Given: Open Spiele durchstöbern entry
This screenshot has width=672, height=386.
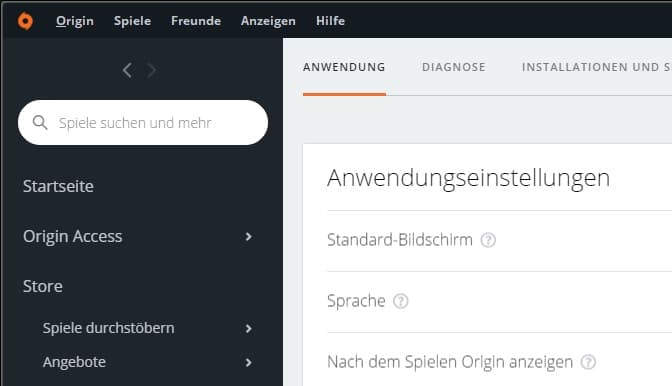Looking at the screenshot, I should pyautogui.click(x=108, y=328).
